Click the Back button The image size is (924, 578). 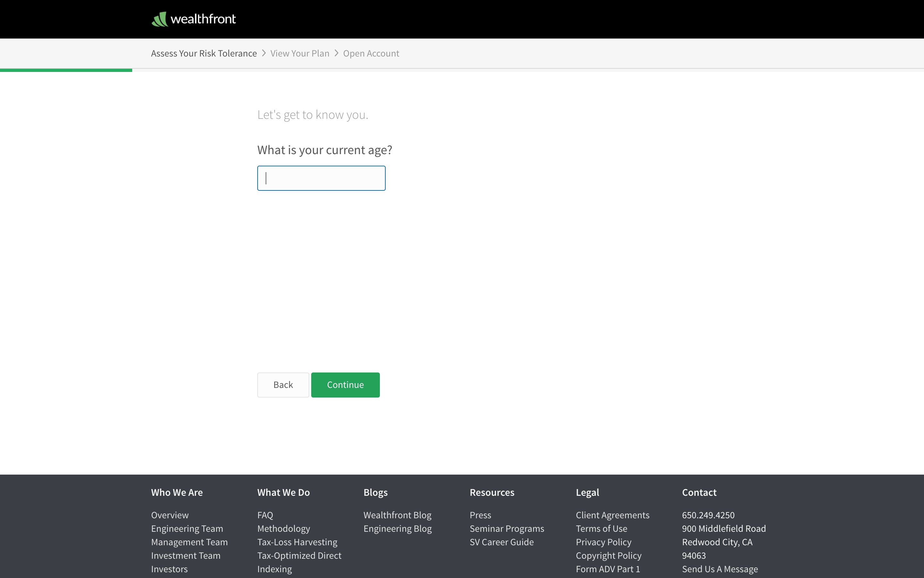(x=283, y=385)
